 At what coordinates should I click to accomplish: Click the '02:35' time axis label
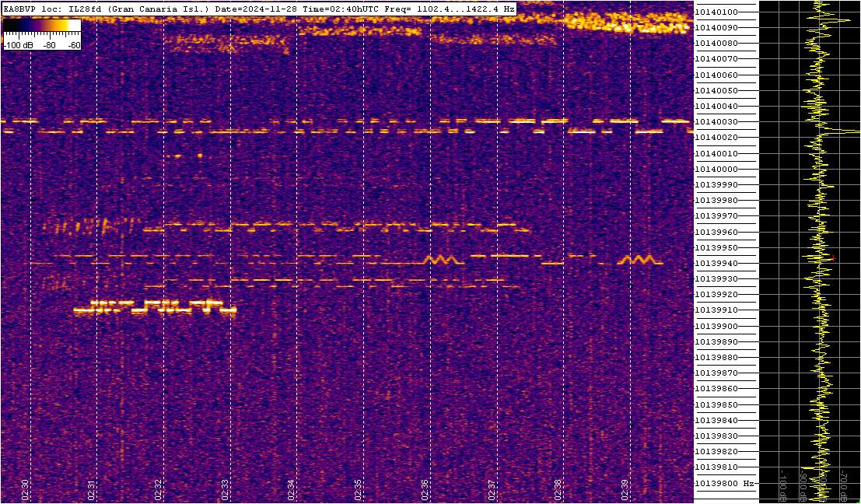click(358, 488)
